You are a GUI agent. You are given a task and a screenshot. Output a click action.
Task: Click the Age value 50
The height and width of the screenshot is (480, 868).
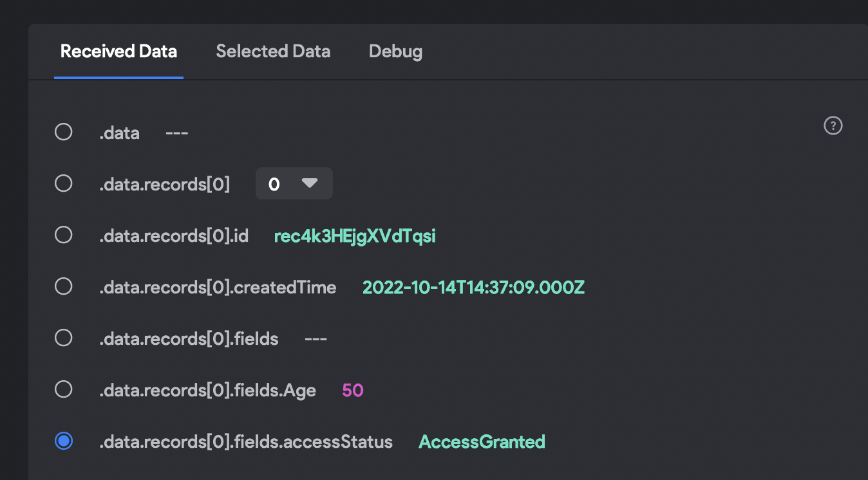pos(353,390)
